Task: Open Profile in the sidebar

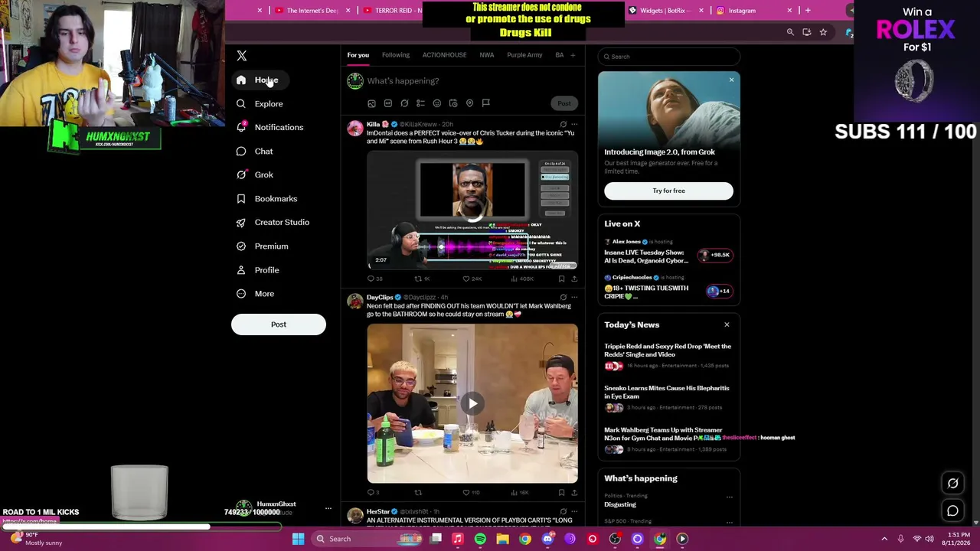Action: click(x=257, y=270)
